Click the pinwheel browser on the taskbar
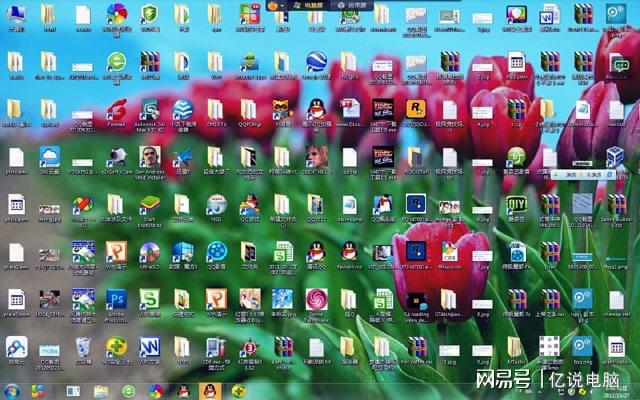Viewport: 640px width, 400px height. click(156, 392)
